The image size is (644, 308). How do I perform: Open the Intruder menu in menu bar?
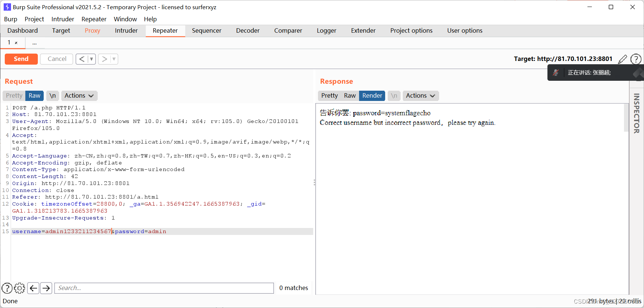pos(63,19)
